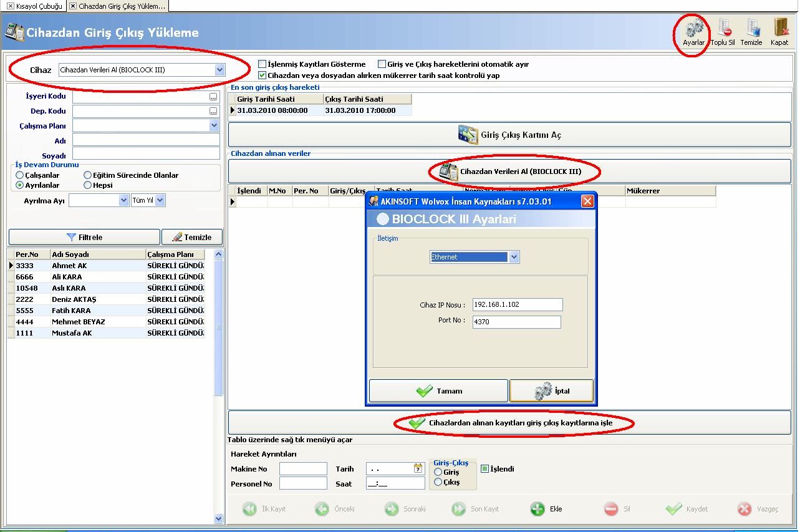Click the Cihaz IP Nosu field
The height and width of the screenshot is (532, 800).
pyautogui.click(x=518, y=304)
